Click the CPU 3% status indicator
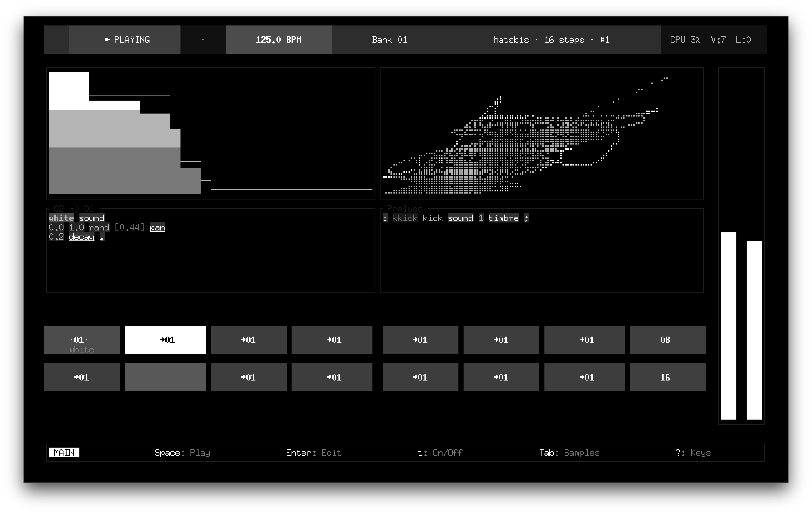812x514 pixels. pos(685,39)
